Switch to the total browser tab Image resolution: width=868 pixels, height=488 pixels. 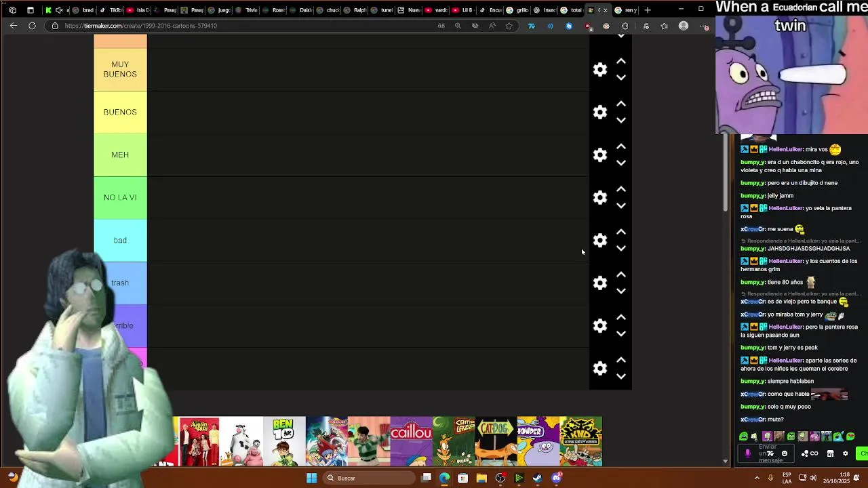(572, 10)
